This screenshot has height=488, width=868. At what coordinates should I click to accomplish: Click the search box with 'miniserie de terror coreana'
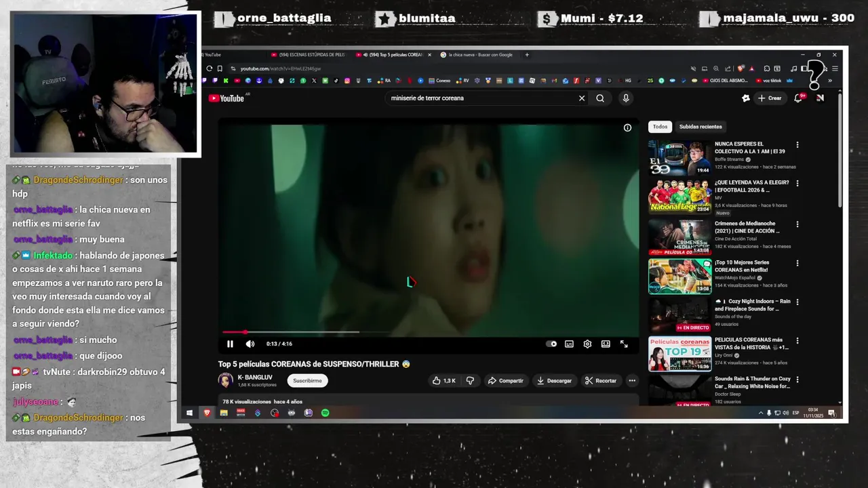pyautogui.click(x=481, y=98)
